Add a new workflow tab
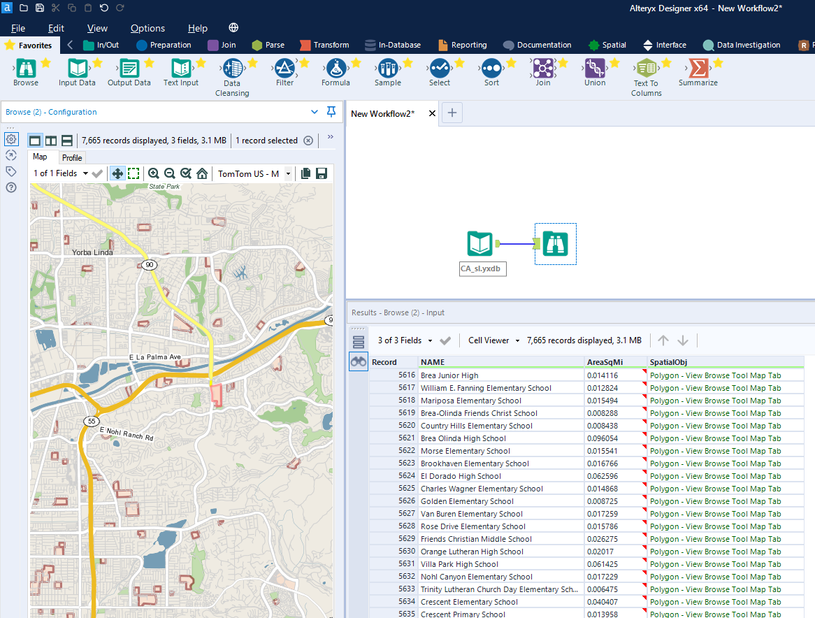This screenshot has height=618, width=815. 452,113
